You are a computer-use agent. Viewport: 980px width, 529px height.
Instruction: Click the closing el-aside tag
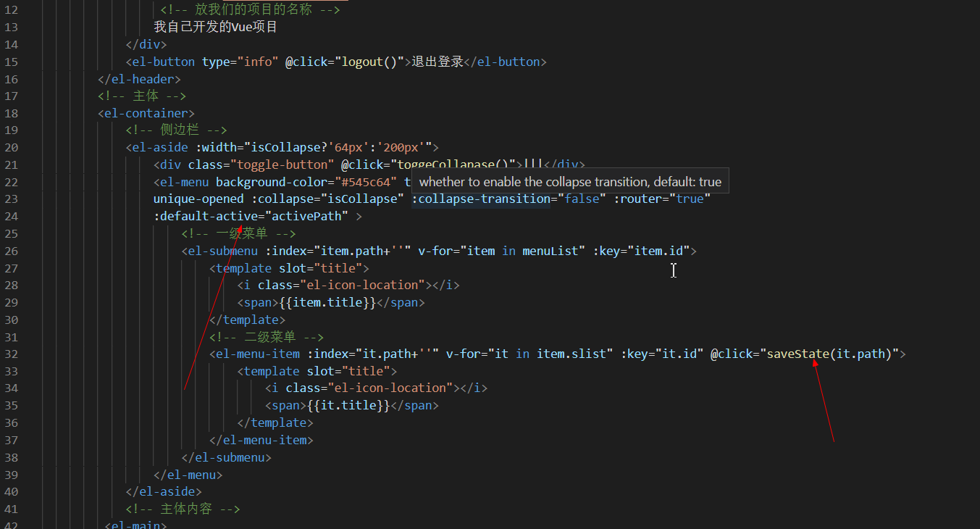coord(164,491)
